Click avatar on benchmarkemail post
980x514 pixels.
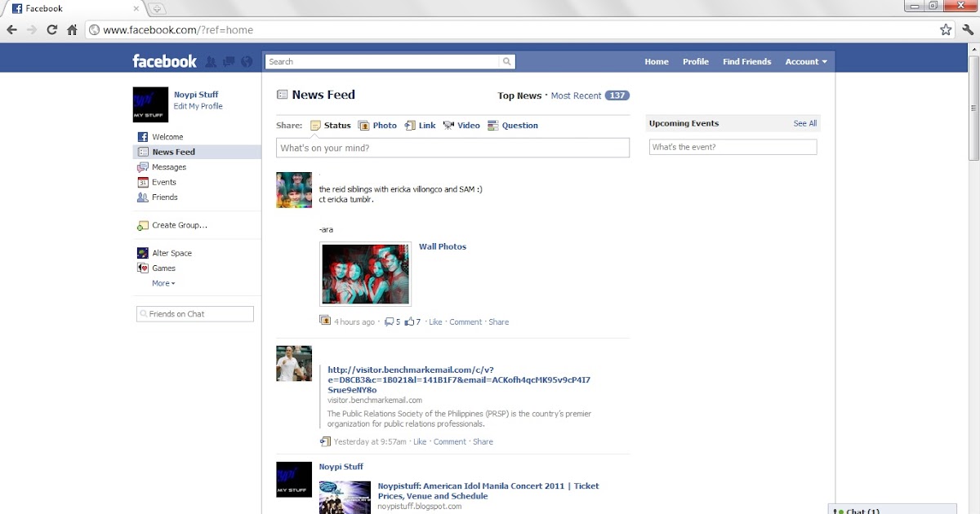click(x=294, y=363)
